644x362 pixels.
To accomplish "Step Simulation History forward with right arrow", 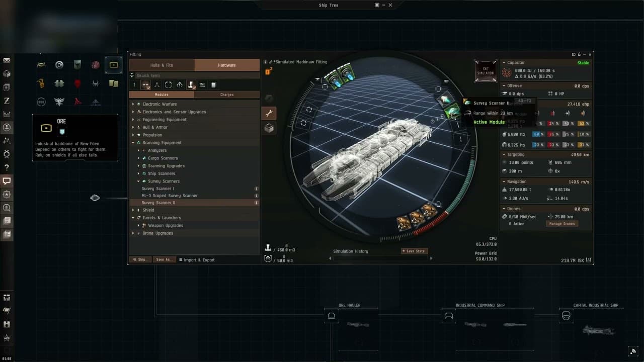I will click(x=431, y=258).
